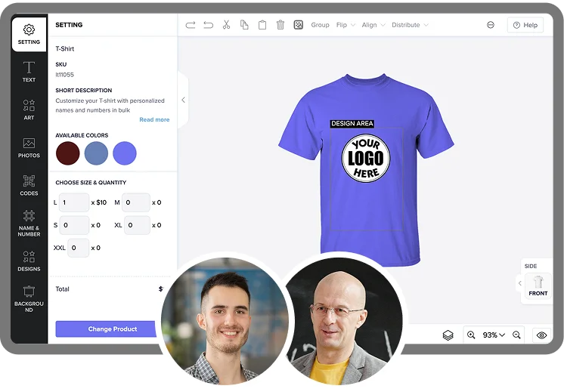Click the undo arrow icon
The height and width of the screenshot is (392, 564).
point(208,25)
